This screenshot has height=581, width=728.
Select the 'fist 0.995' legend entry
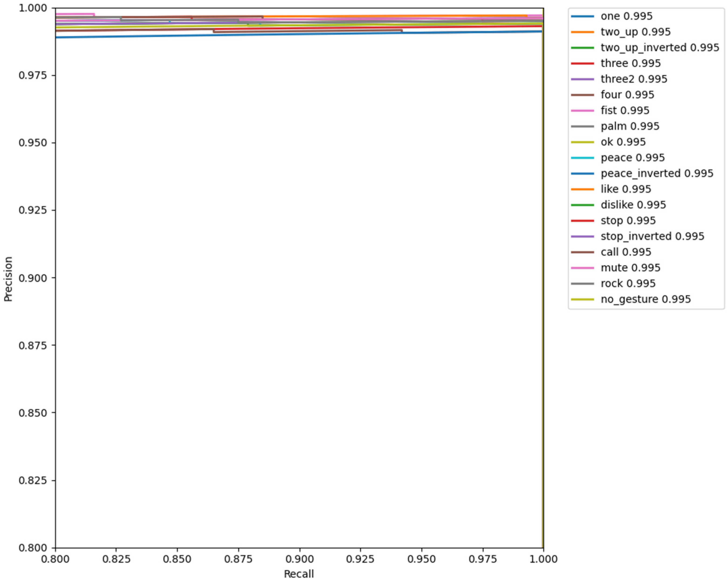point(625,111)
